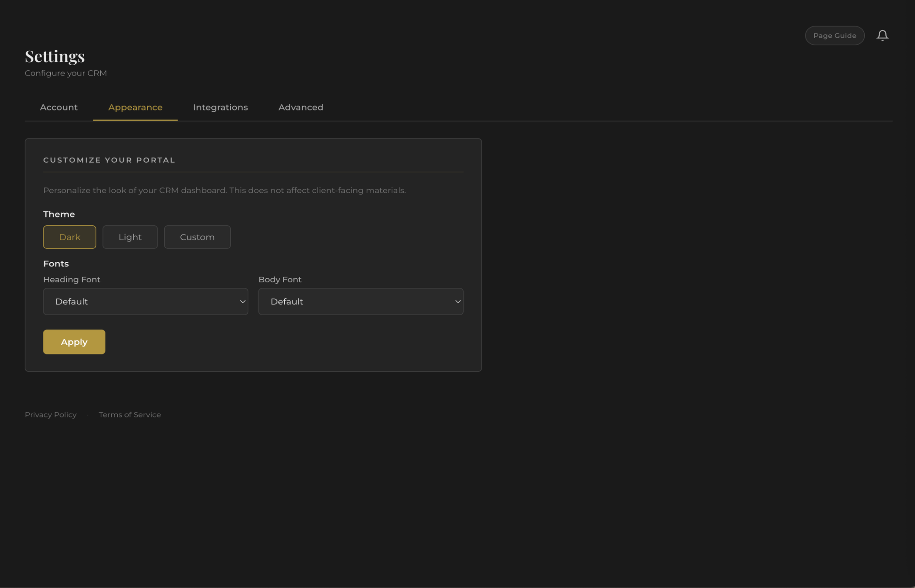915x588 pixels.
Task: Click the Customize Your Portal section header
Action: point(109,160)
